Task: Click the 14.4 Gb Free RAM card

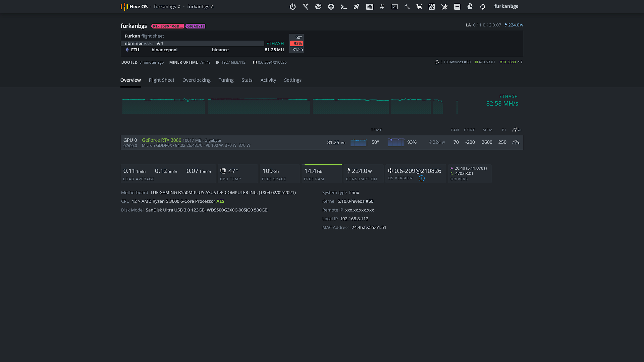Action: [322, 174]
